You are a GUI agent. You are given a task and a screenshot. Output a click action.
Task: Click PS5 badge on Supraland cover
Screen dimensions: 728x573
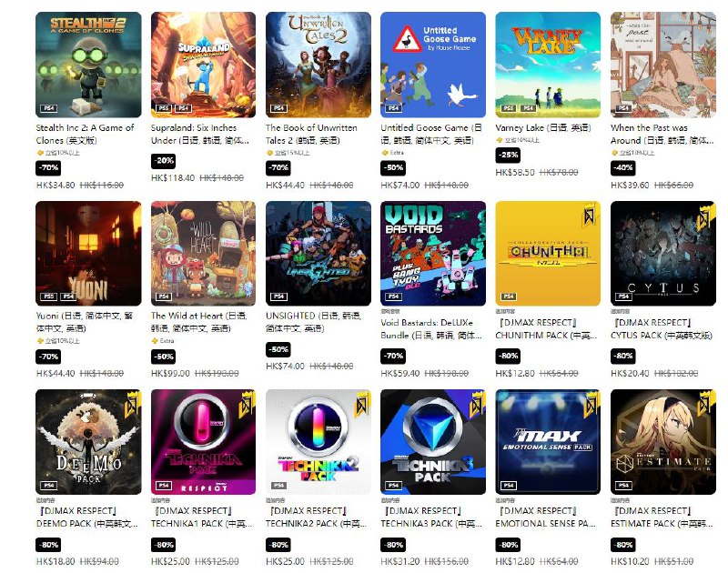tap(164, 108)
